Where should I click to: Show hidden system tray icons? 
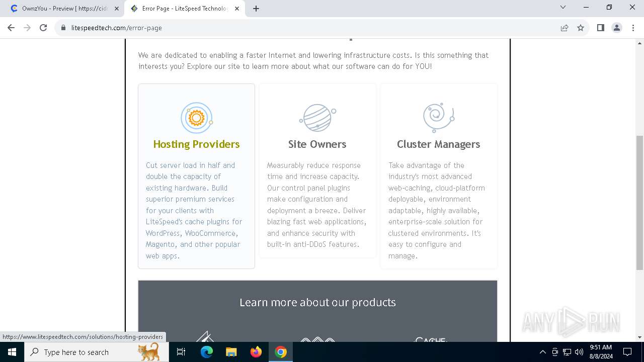(x=543, y=352)
